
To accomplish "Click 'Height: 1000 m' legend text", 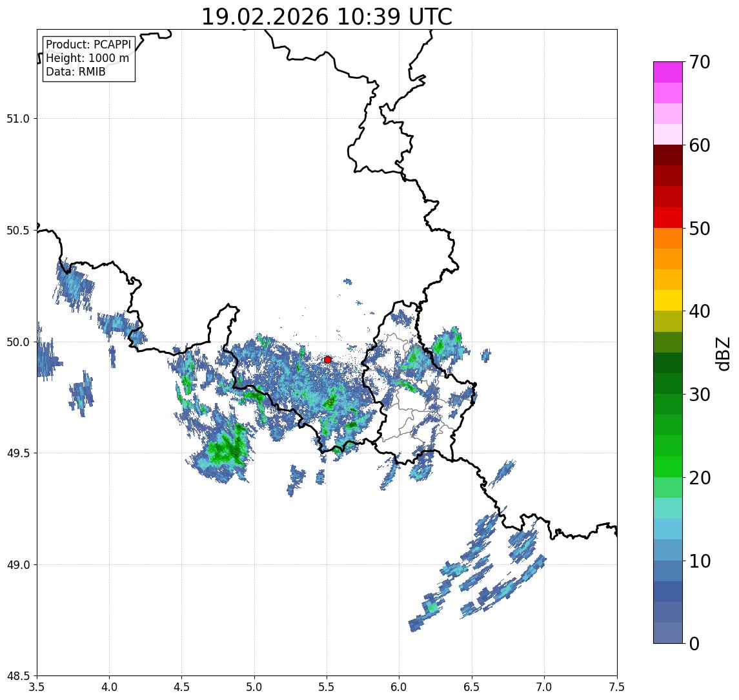I will 87,58.
